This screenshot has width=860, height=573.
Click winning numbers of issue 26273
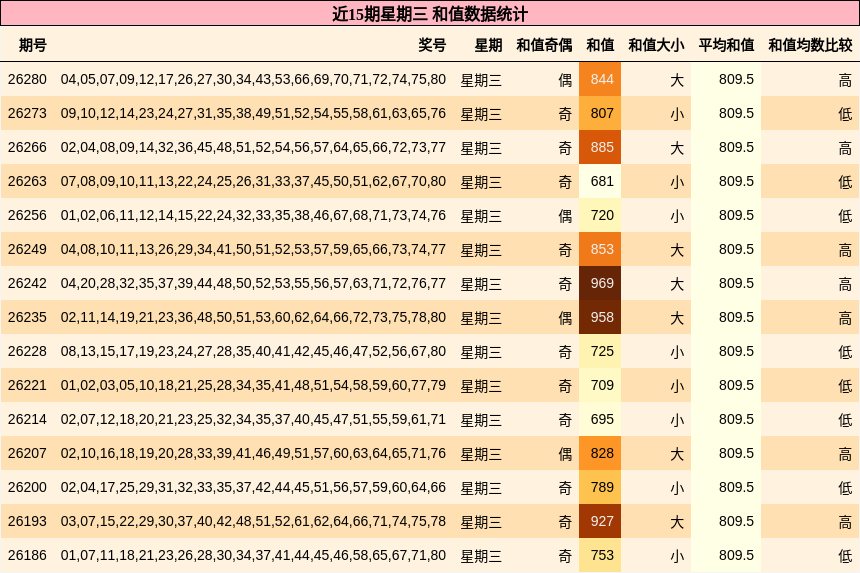253,114
